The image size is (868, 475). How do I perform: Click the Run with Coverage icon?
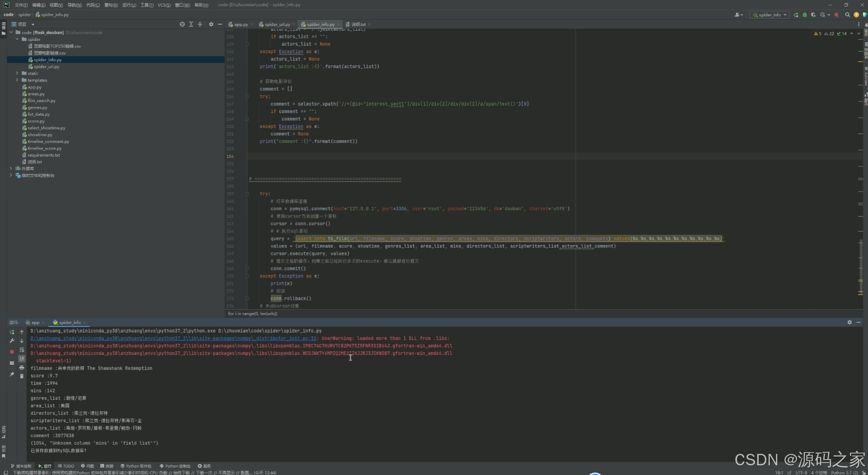click(813, 15)
